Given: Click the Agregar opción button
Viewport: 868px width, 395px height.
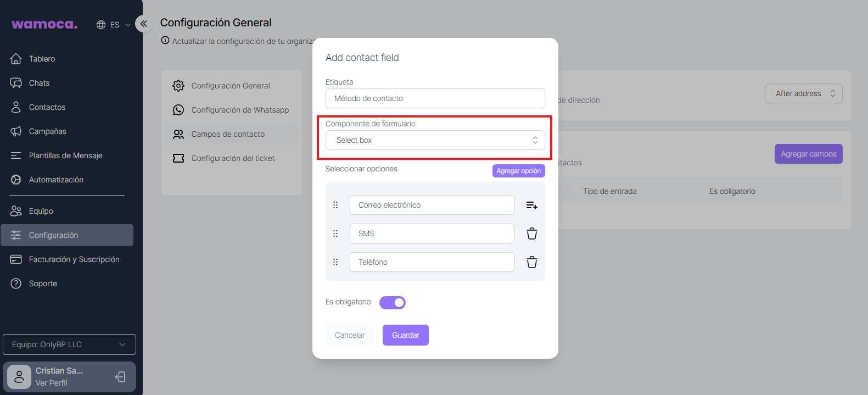Looking at the screenshot, I should [518, 171].
